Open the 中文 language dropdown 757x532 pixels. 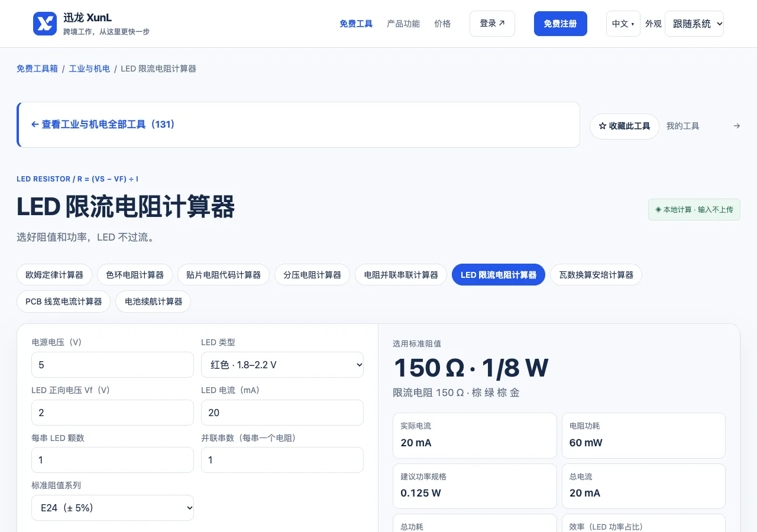tap(623, 24)
